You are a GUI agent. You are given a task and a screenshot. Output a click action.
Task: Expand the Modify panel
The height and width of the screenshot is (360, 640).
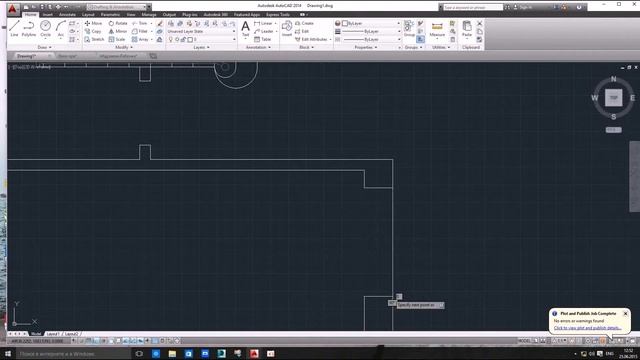pyautogui.click(x=124, y=47)
